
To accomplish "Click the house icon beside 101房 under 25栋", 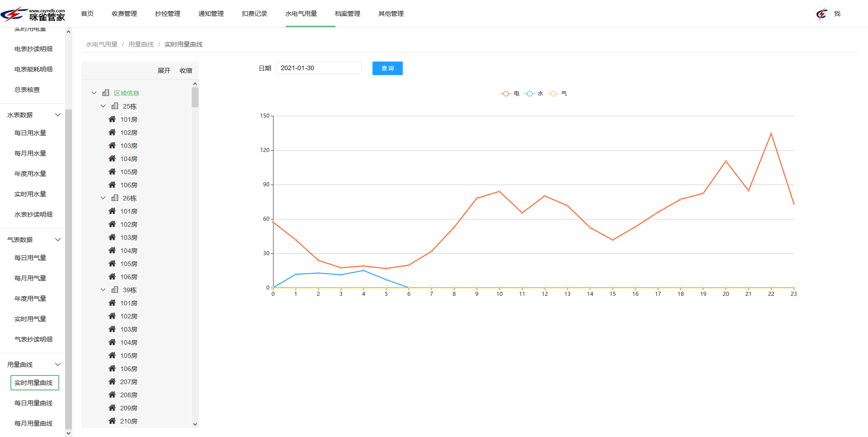I will [113, 119].
